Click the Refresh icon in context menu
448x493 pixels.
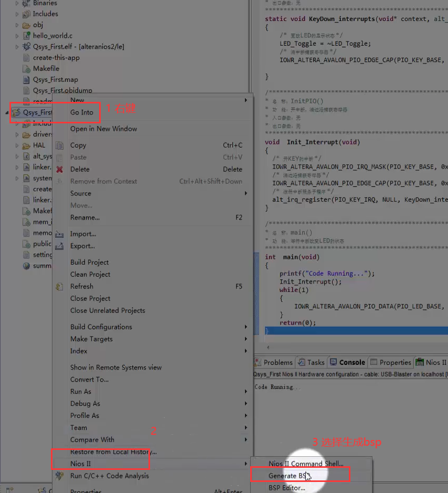pyautogui.click(x=59, y=287)
